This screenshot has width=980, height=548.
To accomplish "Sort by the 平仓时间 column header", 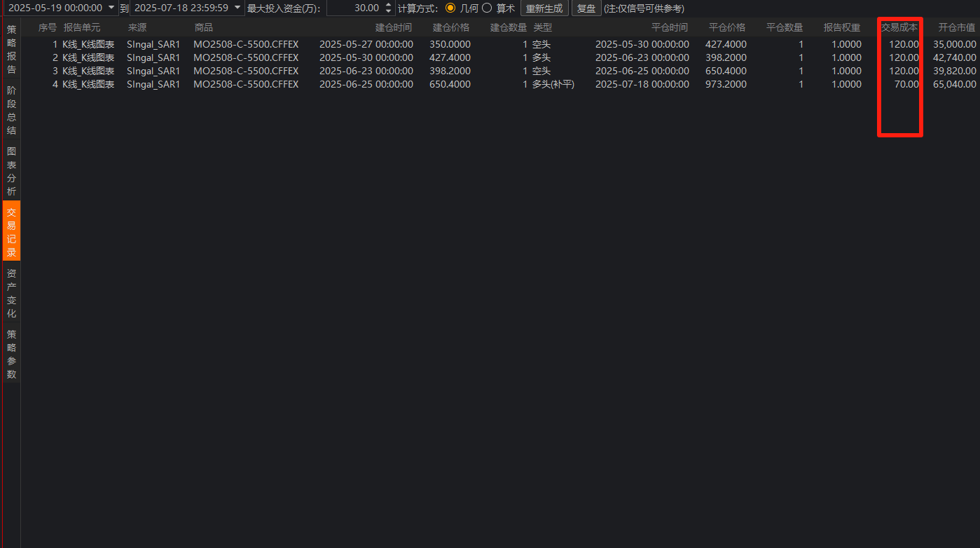I will click(670, 27).
